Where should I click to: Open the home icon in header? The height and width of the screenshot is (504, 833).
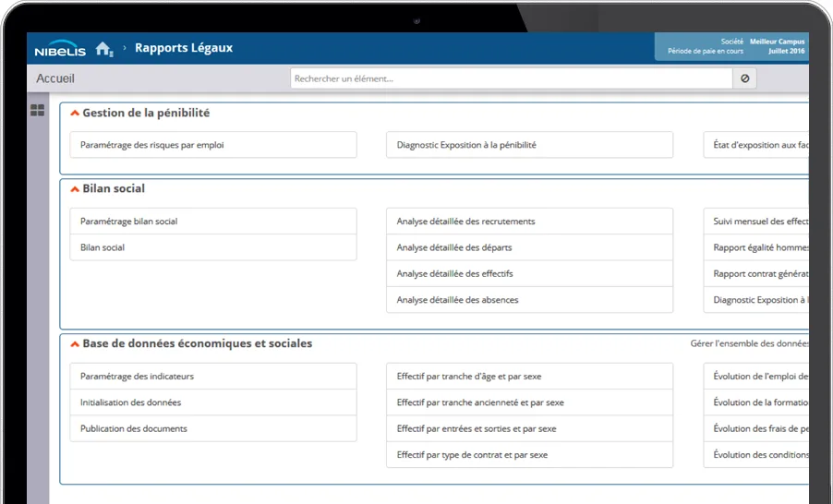pyautogui.click(x=104, y=49)
